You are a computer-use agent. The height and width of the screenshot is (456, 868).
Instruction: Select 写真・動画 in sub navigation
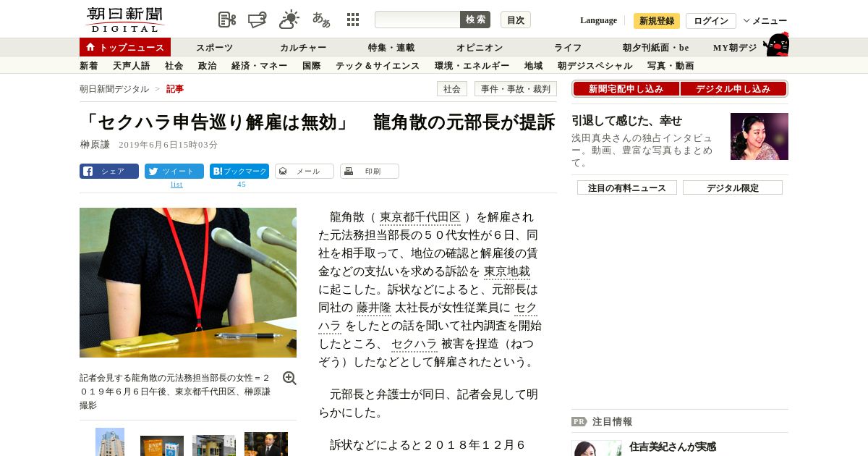tap(671, 66)
